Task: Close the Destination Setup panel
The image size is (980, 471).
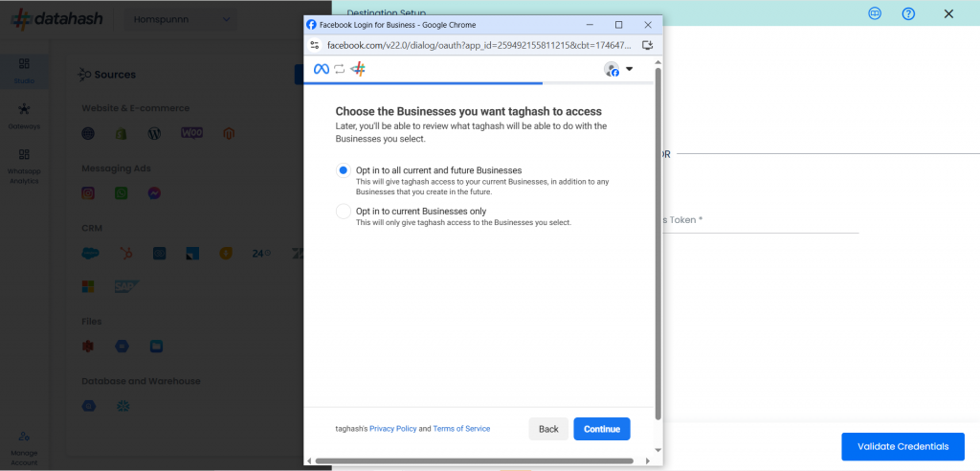Action: pos(948,13)
